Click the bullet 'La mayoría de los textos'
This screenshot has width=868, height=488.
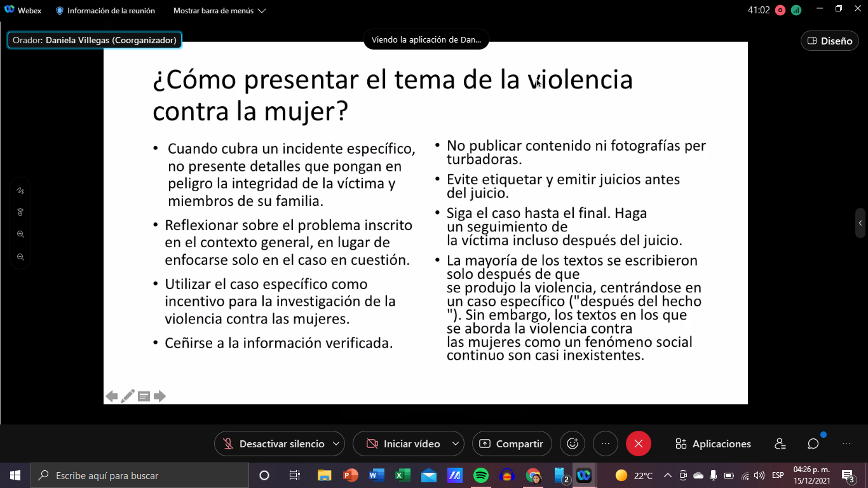click(x=574, y=308)
